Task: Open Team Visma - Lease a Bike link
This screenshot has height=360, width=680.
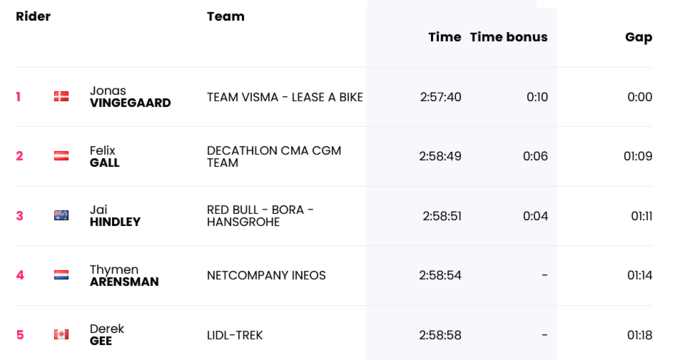Action: coord(285,97)
